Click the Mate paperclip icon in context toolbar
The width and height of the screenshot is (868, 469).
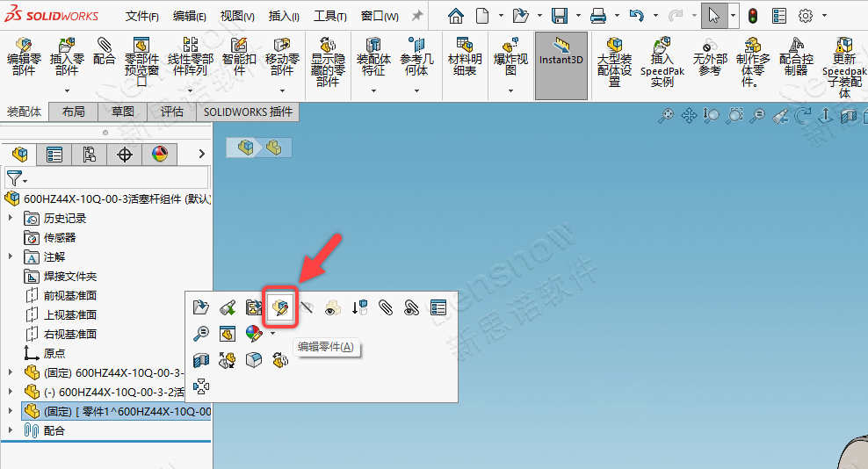385,307
